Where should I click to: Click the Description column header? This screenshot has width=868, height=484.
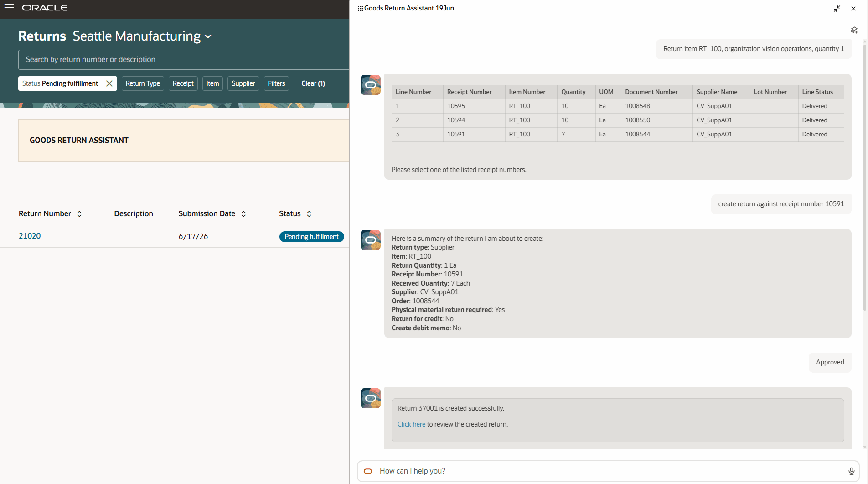pos(134,214)
